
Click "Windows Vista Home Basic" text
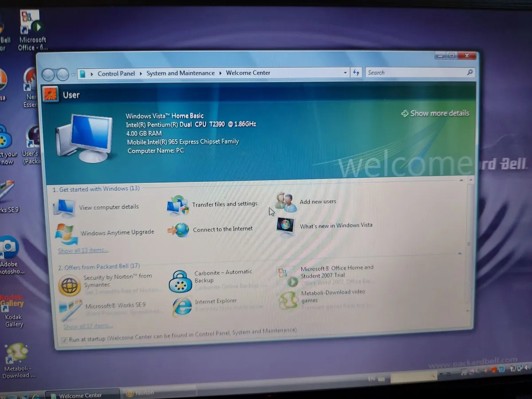coord(165,116)
